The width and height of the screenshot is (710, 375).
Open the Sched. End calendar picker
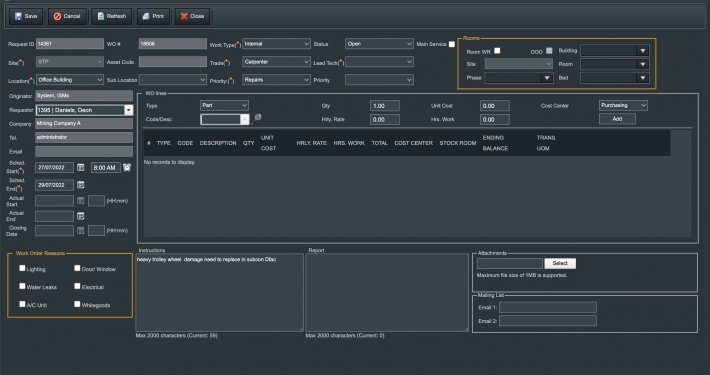pos(81,185)
